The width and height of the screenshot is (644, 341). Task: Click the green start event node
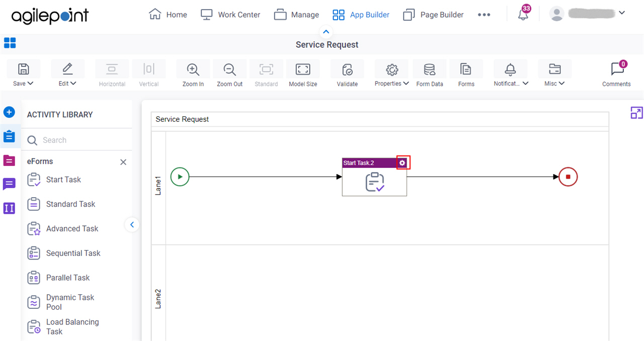(180, 177)
